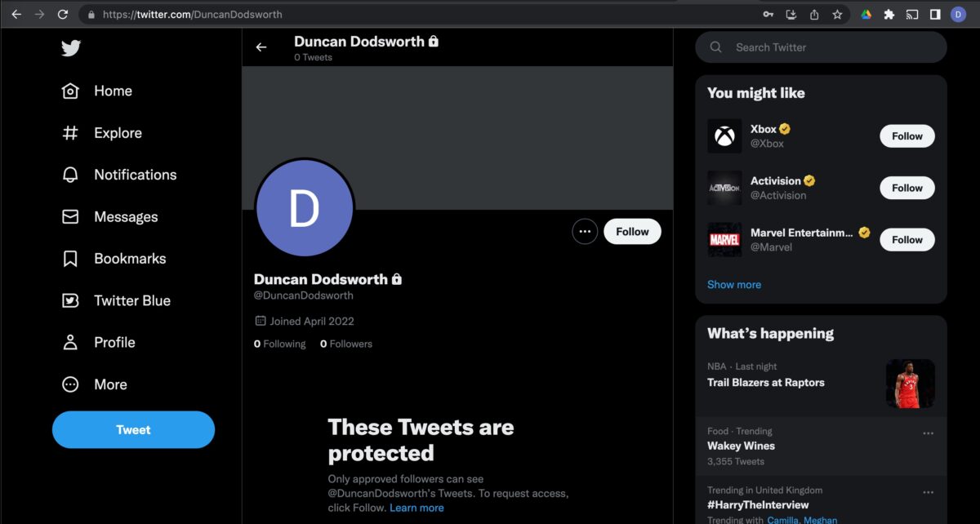
Task: Bookmark this page with the star icon
Action: (837, 15)
